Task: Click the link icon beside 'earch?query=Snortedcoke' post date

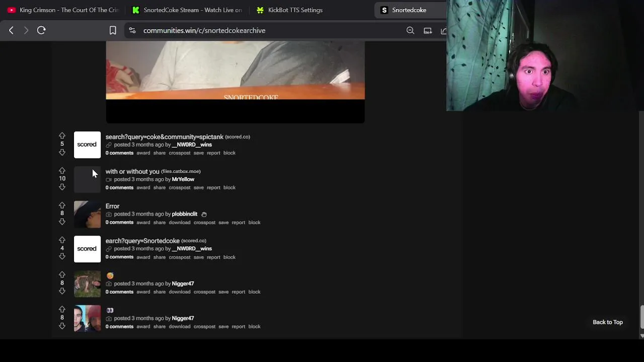Action: (x=109, y=249)
